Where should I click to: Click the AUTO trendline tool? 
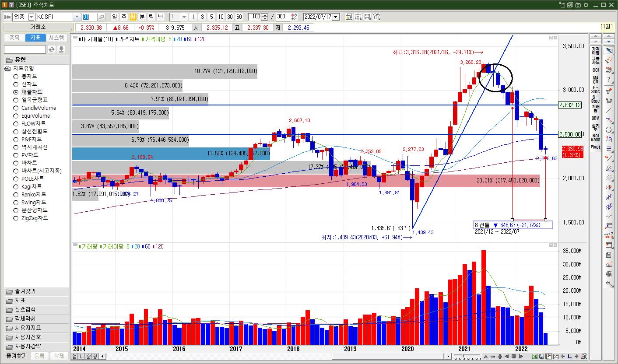click(x=608, y=236)
